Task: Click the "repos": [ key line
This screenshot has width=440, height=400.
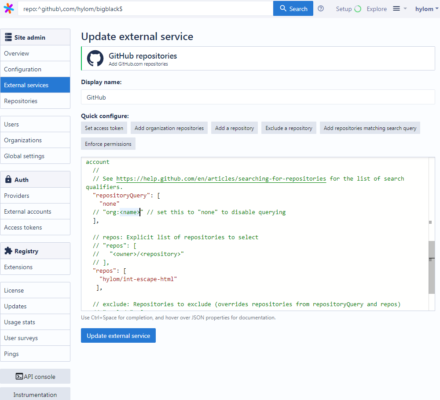Action: point(109,271)
